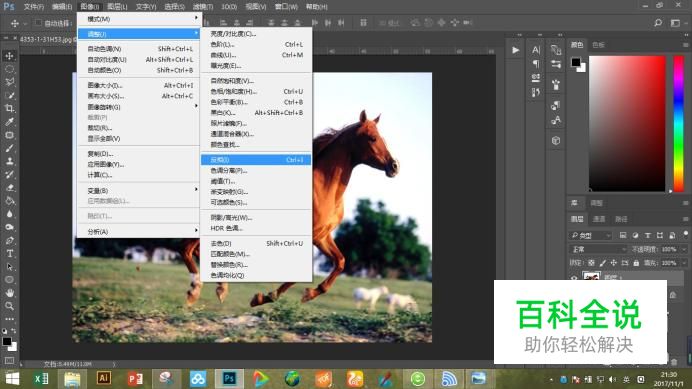Swap foreground and background colors arrow
The height and width of the screenshot is (389, 692).
(x=14, y=330)
